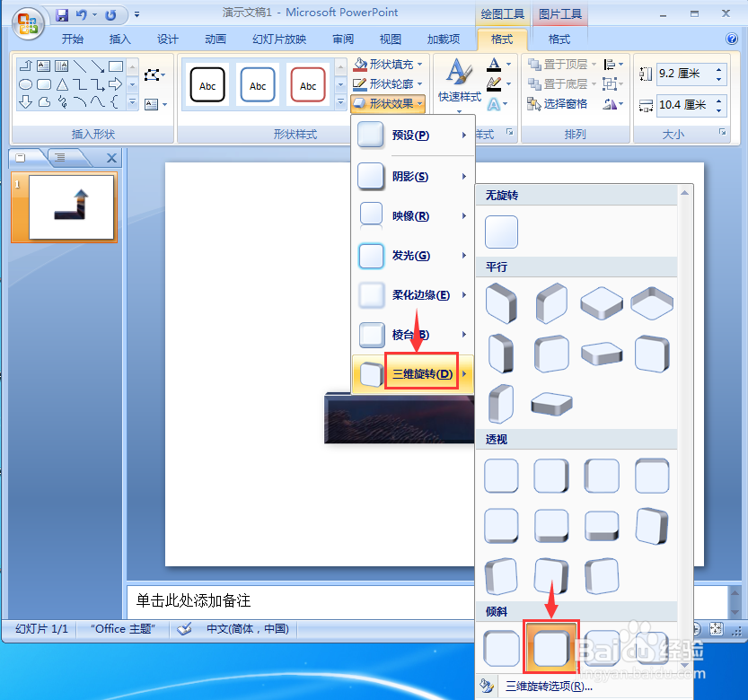Apply the red outline Abc shape style
Image resolution: width=748 pixels, height=700 pixels.
click(x=308, y=85)
